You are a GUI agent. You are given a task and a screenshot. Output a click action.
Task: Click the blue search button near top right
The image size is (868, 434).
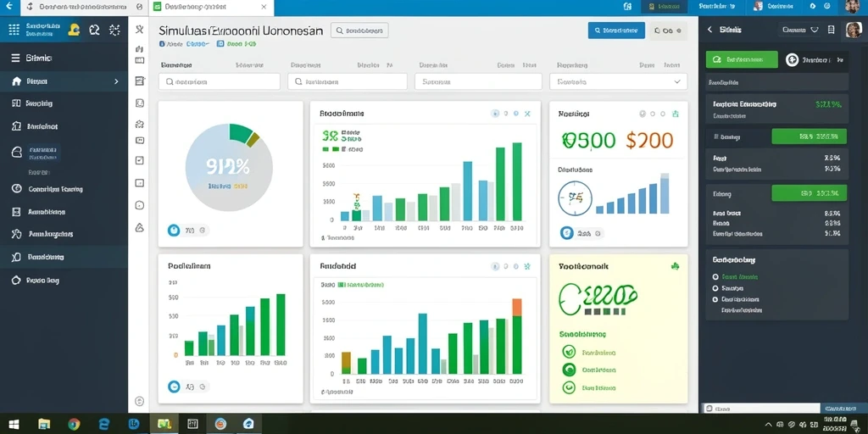pos(616,31)
